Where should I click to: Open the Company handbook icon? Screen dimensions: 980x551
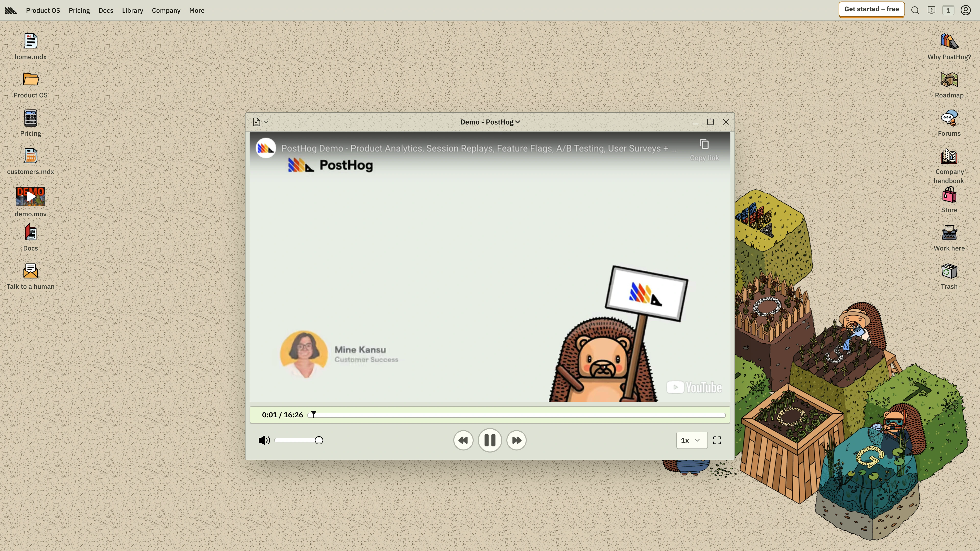pyautogui.click(x=949, y=156)
